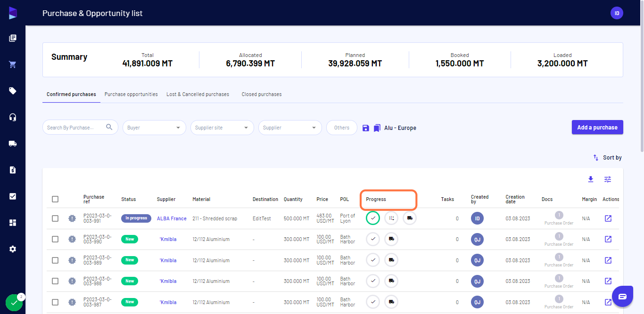Click Purchase Order docs in first row
The width and height of the screenshot is (644, 314).
click(559, 218)
